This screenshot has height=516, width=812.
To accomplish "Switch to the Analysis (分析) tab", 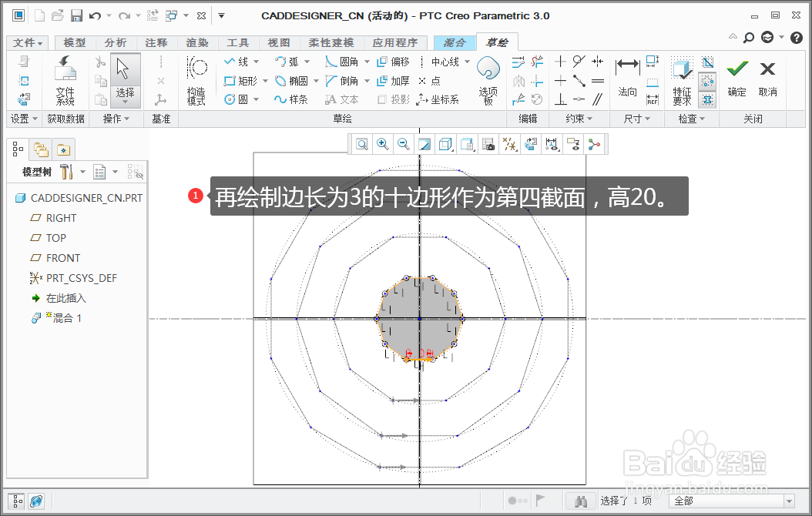I will click(115, 42).
